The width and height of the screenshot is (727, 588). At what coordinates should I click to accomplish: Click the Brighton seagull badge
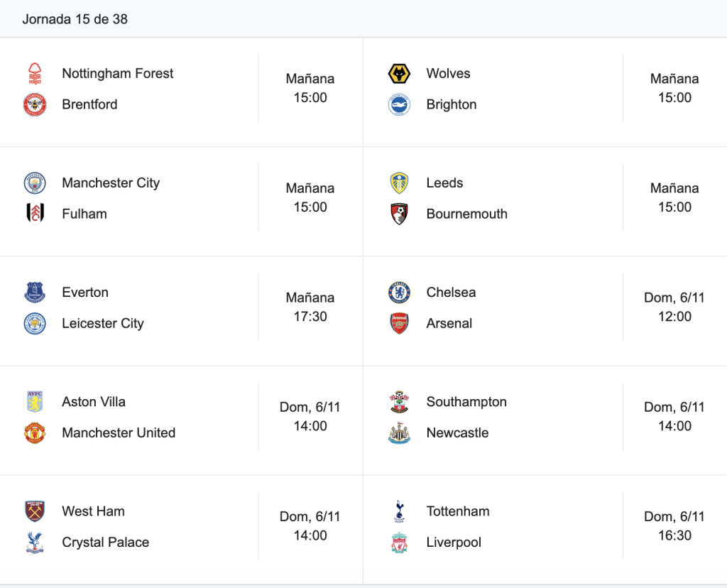click(x=399, y=104)
